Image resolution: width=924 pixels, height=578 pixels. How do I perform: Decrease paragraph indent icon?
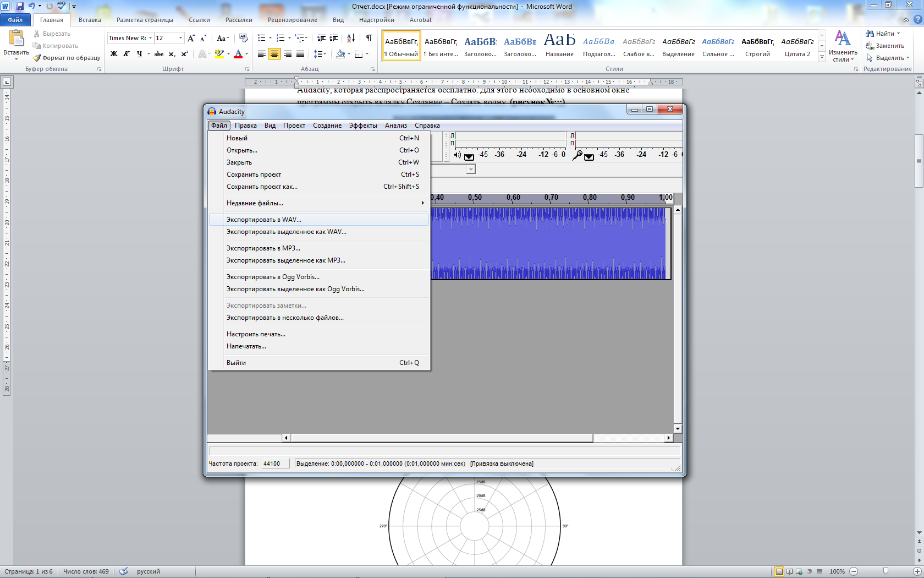click(x=321, y=38)
